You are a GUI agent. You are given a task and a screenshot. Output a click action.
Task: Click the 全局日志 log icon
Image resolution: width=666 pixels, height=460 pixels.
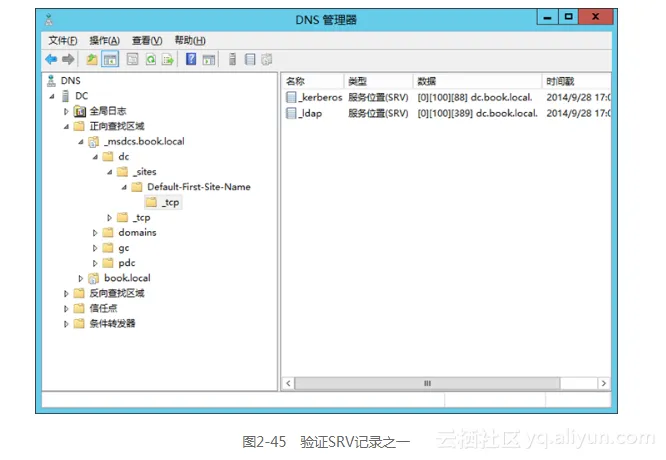tap(79, 111)
